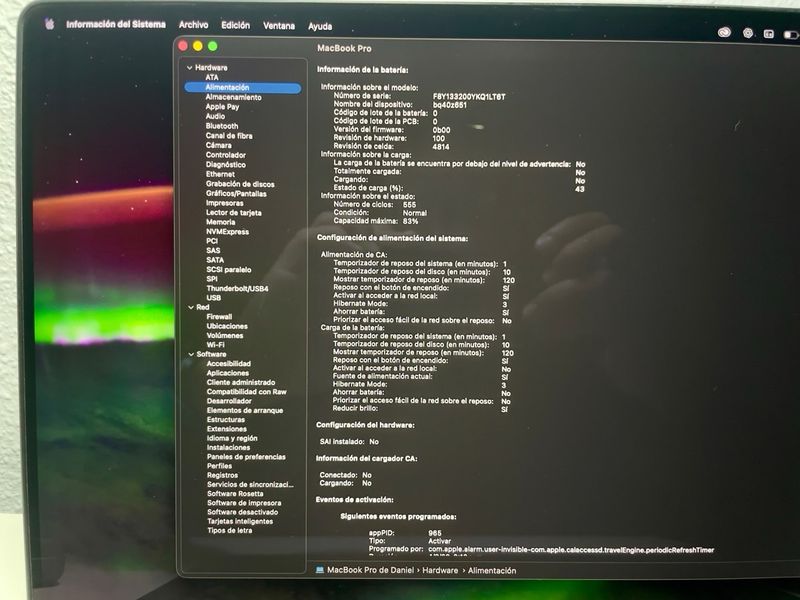
Task: Collapse the Hardware section chevron
Action: (189, 67)
